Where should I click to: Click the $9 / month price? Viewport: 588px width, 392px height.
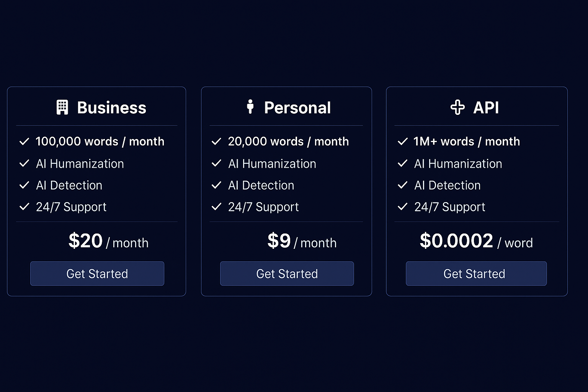pos(302,241)
